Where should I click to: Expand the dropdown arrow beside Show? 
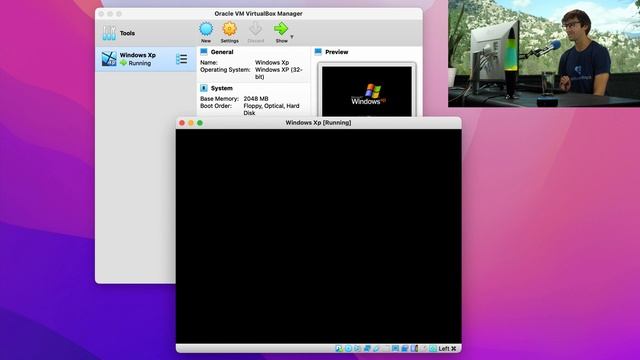click(292, 37)
